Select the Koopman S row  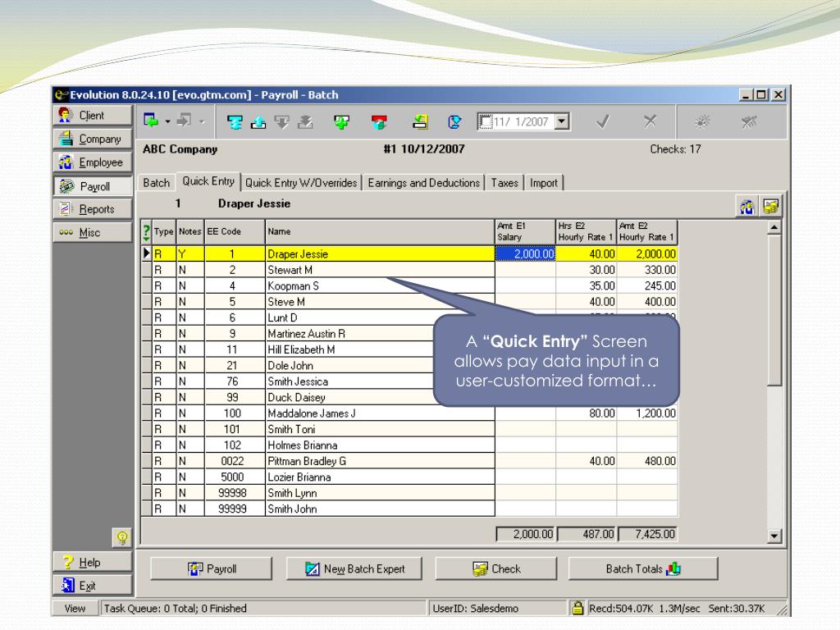pos(409,286)
